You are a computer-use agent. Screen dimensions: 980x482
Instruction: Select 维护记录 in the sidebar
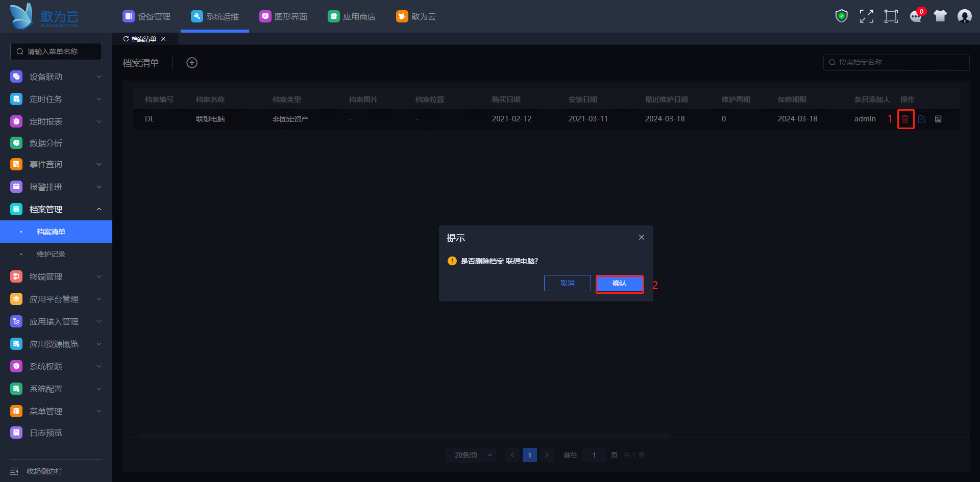click(51, 254)
